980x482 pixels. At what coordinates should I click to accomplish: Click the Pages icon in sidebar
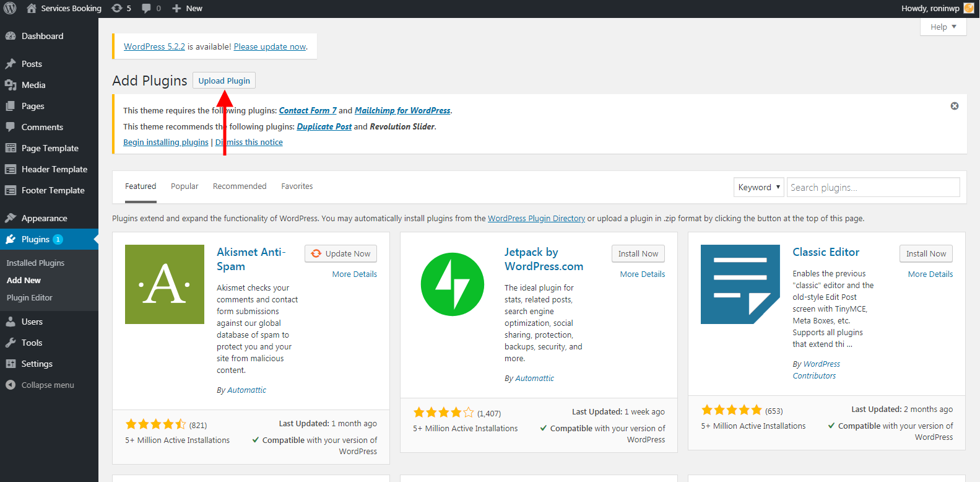pyautogui.click(x=11, y=106)
